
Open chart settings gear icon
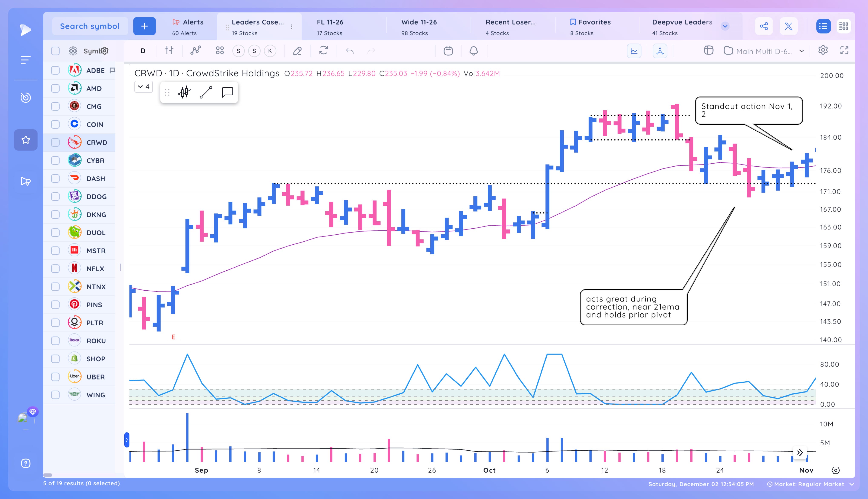[823, 50]
